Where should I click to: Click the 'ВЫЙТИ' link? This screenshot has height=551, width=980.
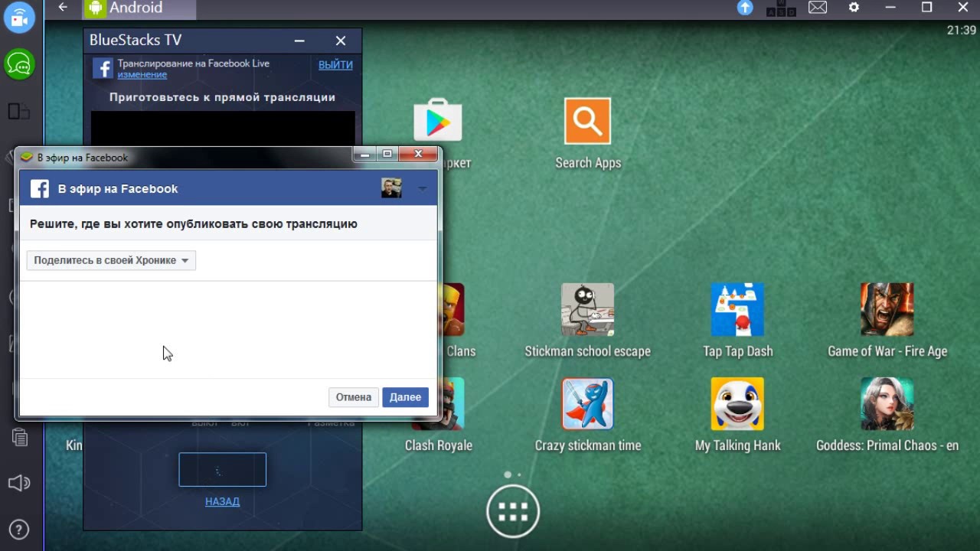pos(335,65)
